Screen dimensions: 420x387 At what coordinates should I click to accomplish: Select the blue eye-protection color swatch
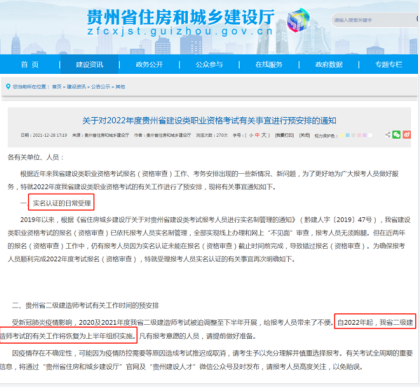[348, 135]
